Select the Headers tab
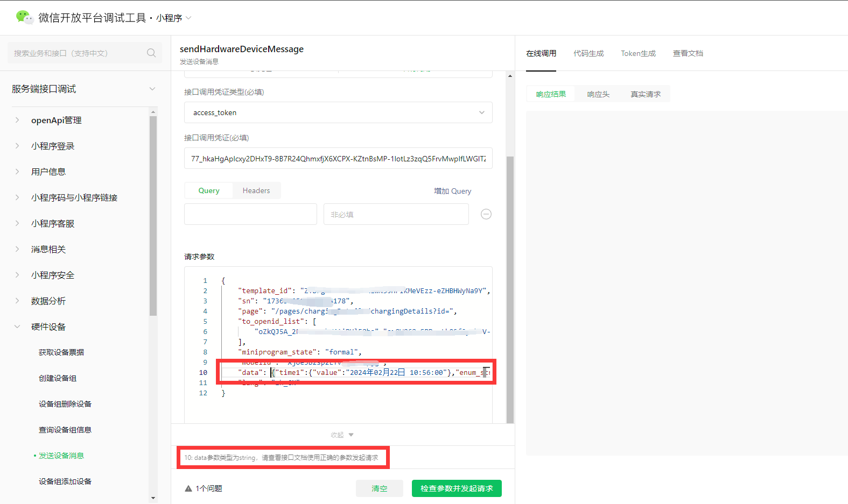The height and width of the screenshot is (504, 848). (256, 190)
